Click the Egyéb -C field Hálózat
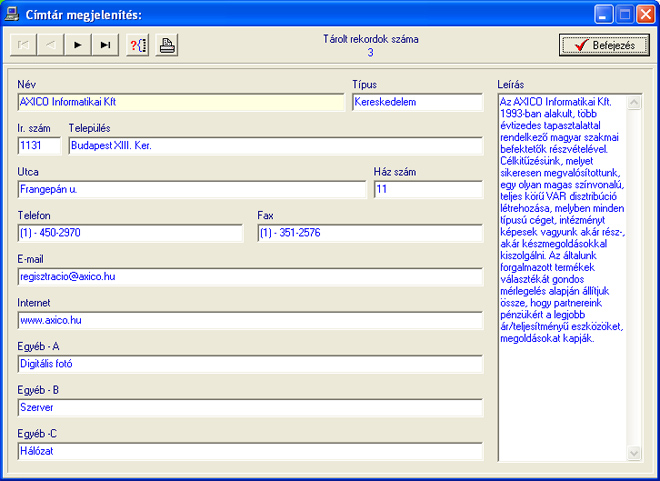The width and height of the screenshot is (660, 481). click(250, 451)
